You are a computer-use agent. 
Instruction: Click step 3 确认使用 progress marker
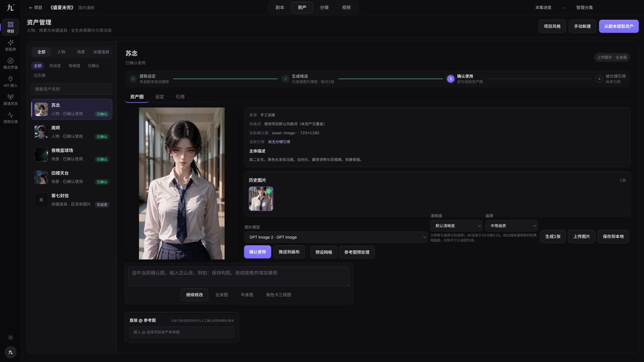(450, 79)
